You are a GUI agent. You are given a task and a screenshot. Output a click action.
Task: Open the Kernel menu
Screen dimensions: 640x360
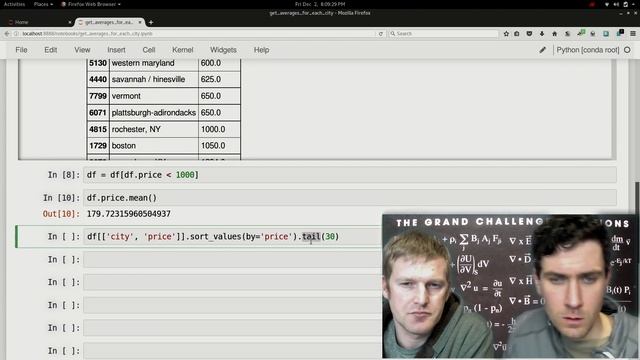pyautogui.click(x=182, y=50)
